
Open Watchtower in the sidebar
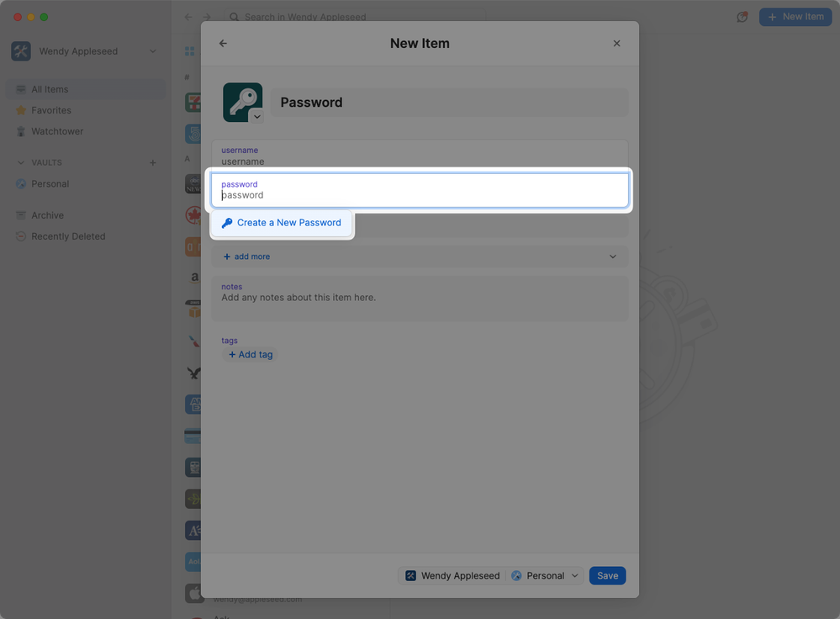click(x=57, y=131)
